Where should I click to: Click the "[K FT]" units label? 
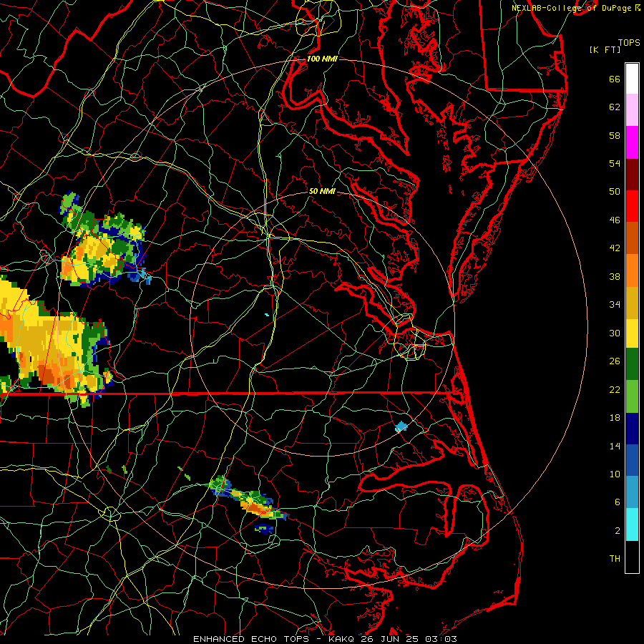[605, 49]
